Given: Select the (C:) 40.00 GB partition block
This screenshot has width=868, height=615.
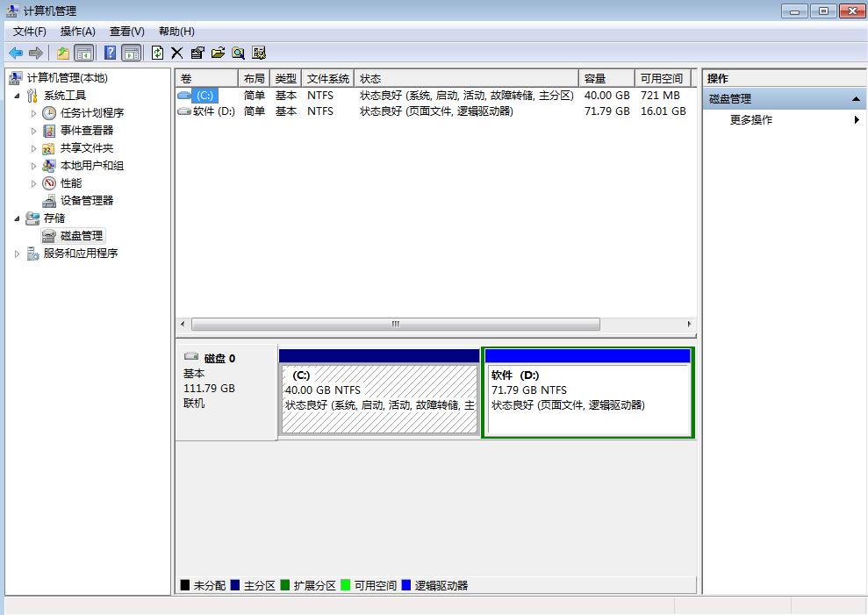Looking at the screenshot, I should point(379,392).
